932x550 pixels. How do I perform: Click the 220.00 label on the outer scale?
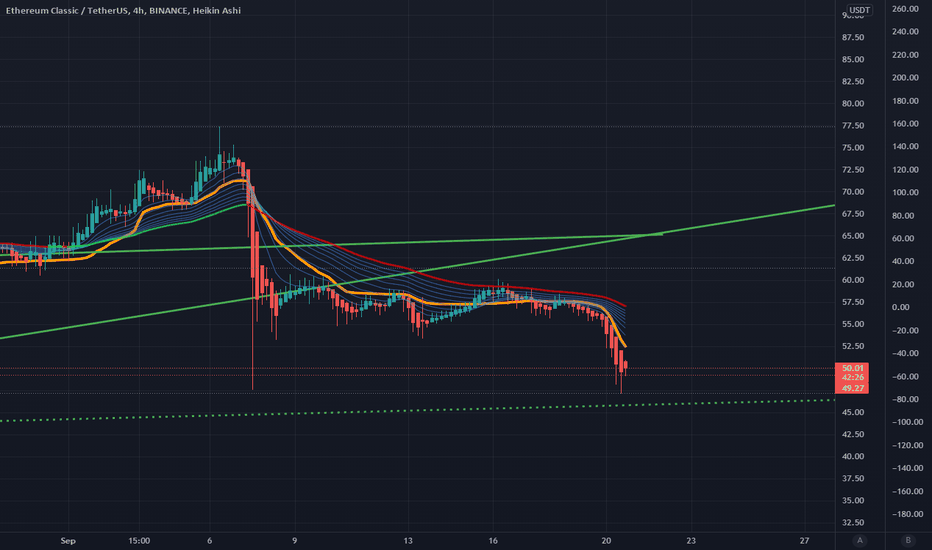click(905, 55)
